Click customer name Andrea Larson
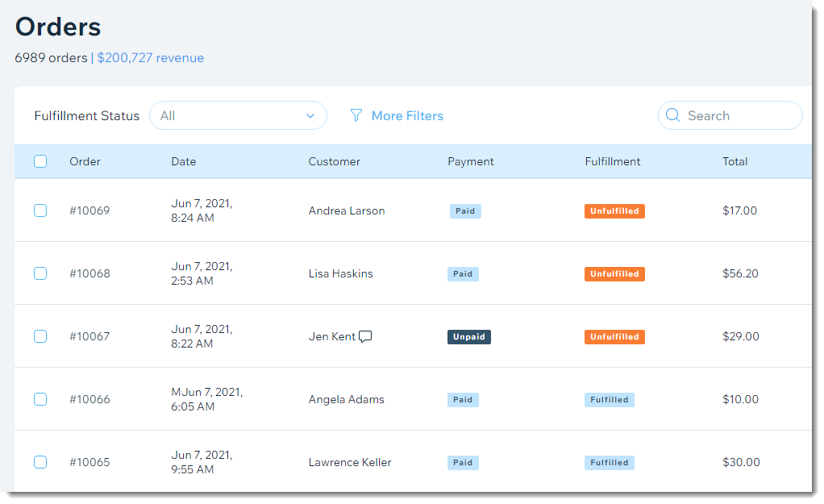This screenshot has width=824, height=504. coord(347,210)
